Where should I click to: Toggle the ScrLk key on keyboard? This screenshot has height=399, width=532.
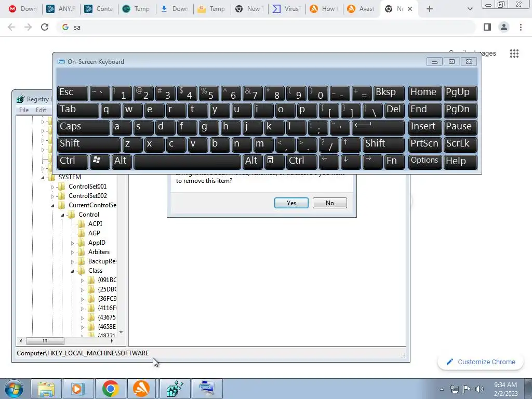(460, 144)
